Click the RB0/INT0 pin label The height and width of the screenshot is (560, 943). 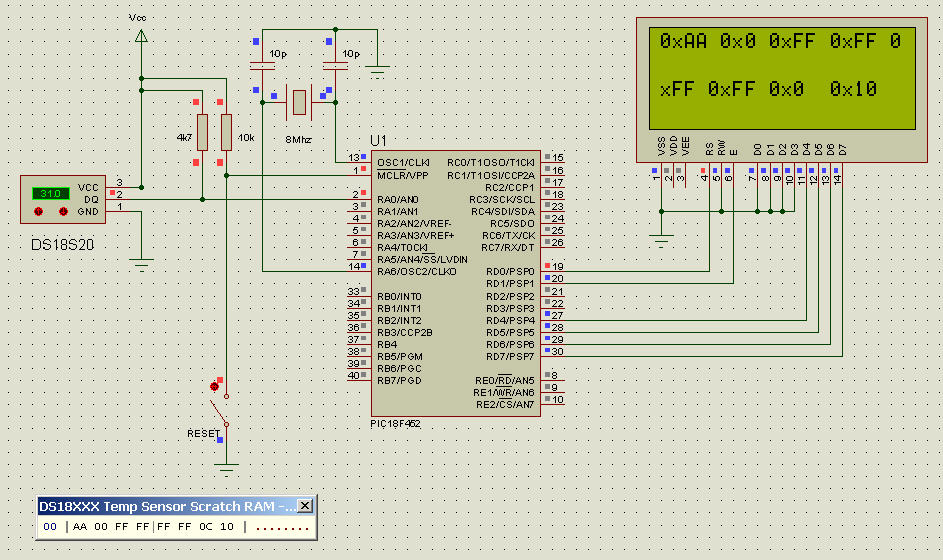(399, 297)
